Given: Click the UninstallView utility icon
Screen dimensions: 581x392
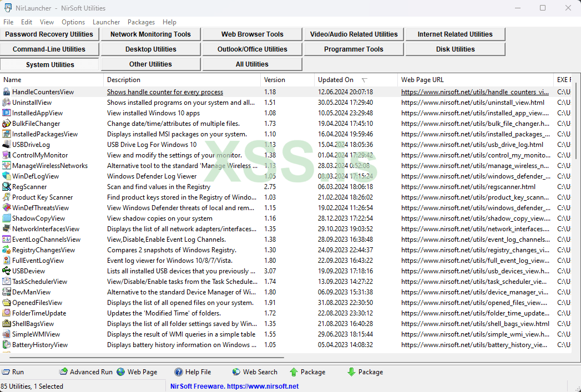Looking at the screenshot, I should click(6, 103).
